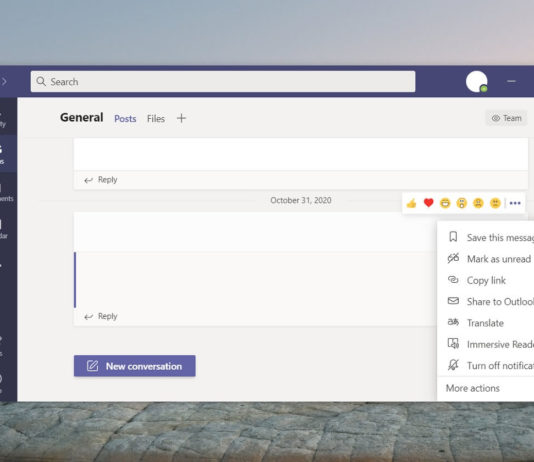React with the laughing emoji
This screenshot has height=462, width=534.
coord(445,203)
